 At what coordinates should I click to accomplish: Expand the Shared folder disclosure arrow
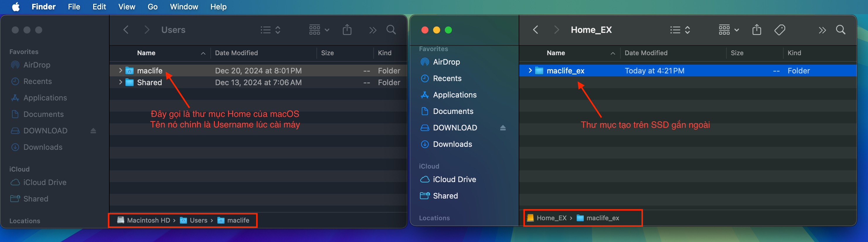[x=120, y=82]
